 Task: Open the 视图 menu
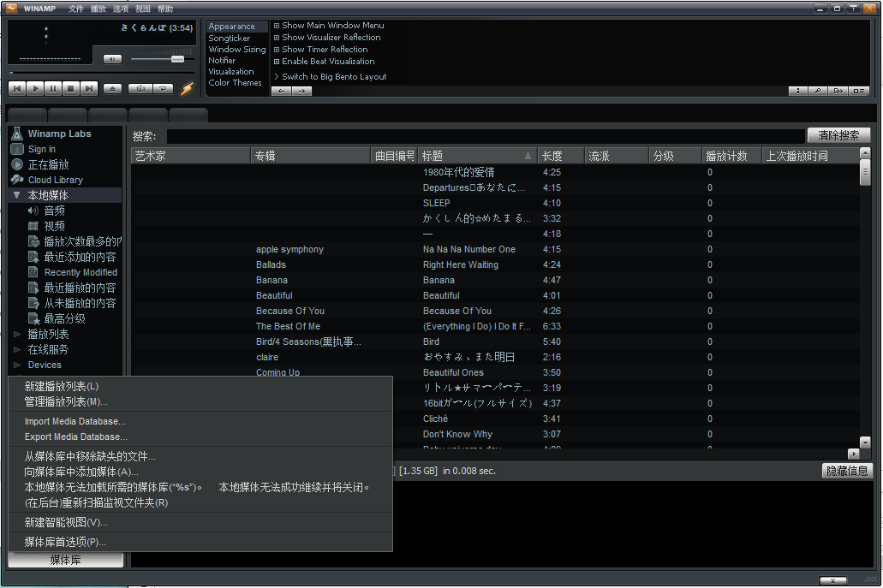point(143,9)
